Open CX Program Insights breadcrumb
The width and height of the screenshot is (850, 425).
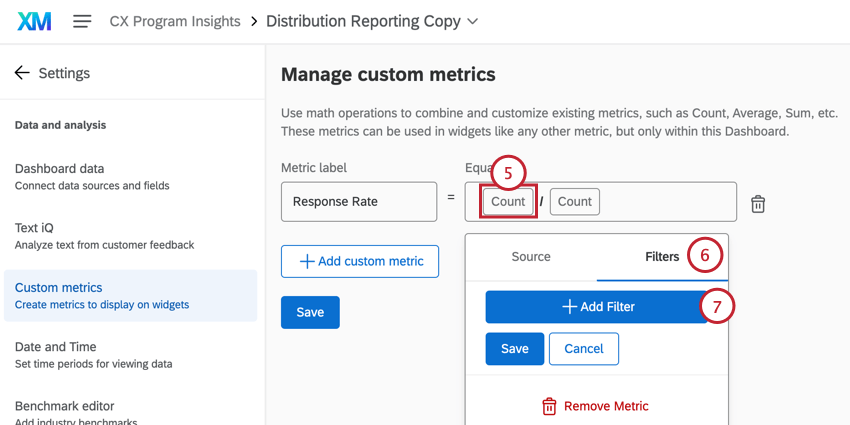tap(175, 21)
